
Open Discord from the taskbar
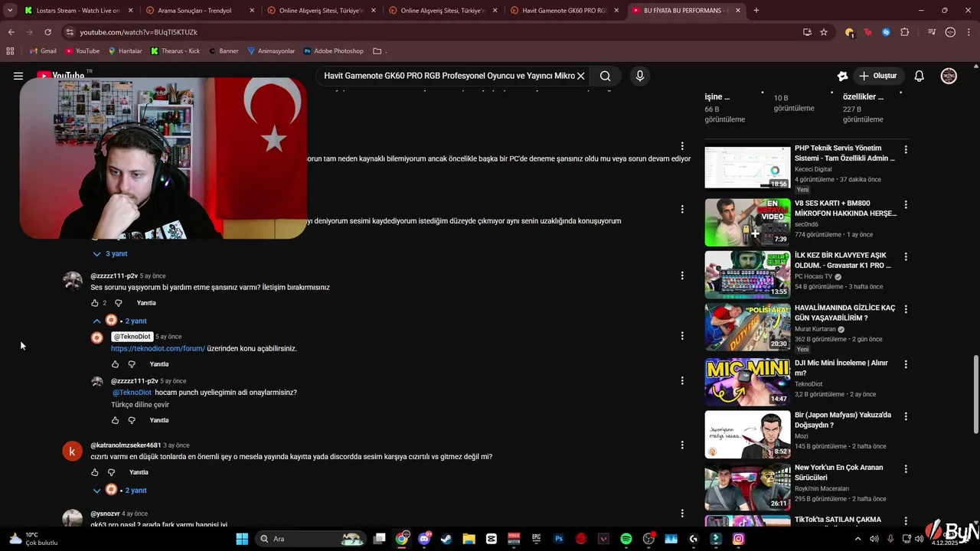tap(424, 539)
